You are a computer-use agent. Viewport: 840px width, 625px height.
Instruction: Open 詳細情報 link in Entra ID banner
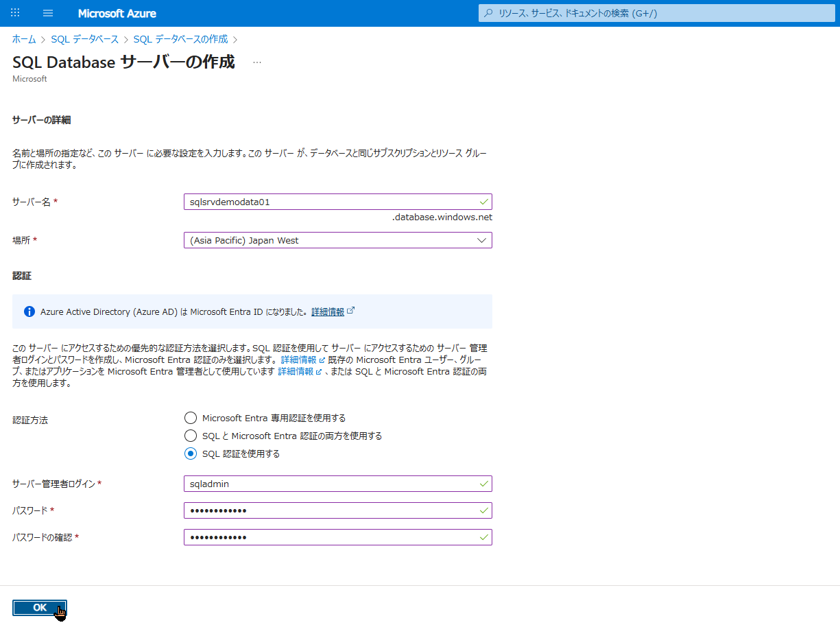tap(328, 311)
